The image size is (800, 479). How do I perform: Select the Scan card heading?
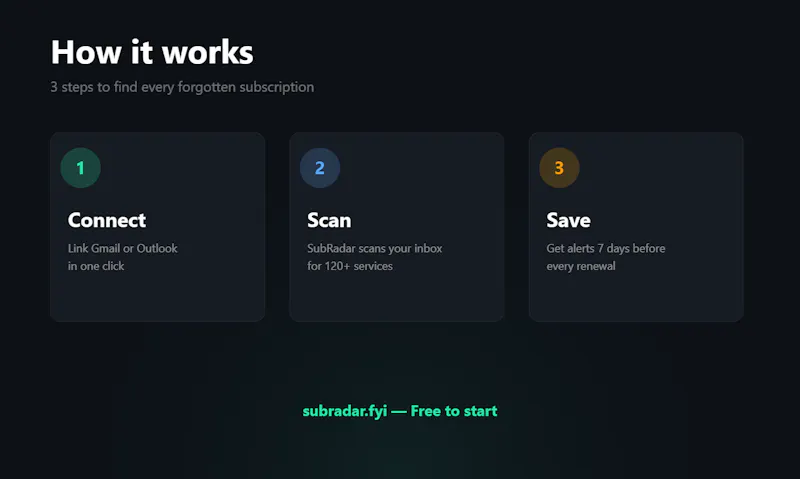329,220
